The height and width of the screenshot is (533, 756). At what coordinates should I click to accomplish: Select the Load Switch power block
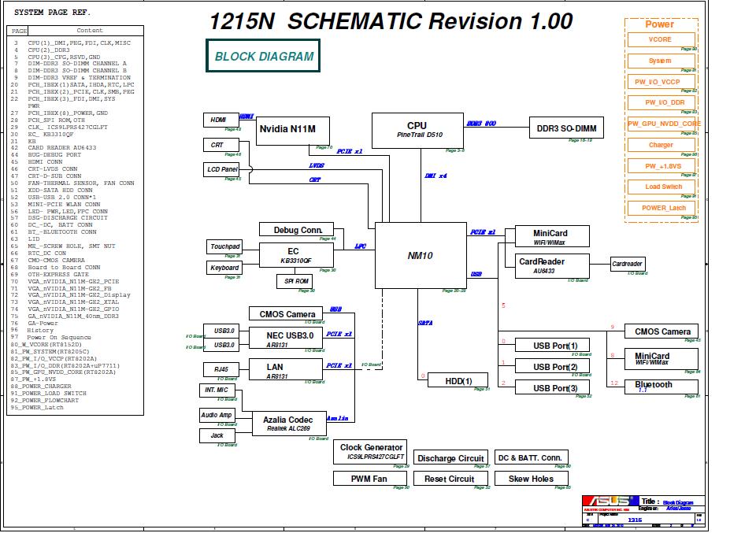[661, 187]
